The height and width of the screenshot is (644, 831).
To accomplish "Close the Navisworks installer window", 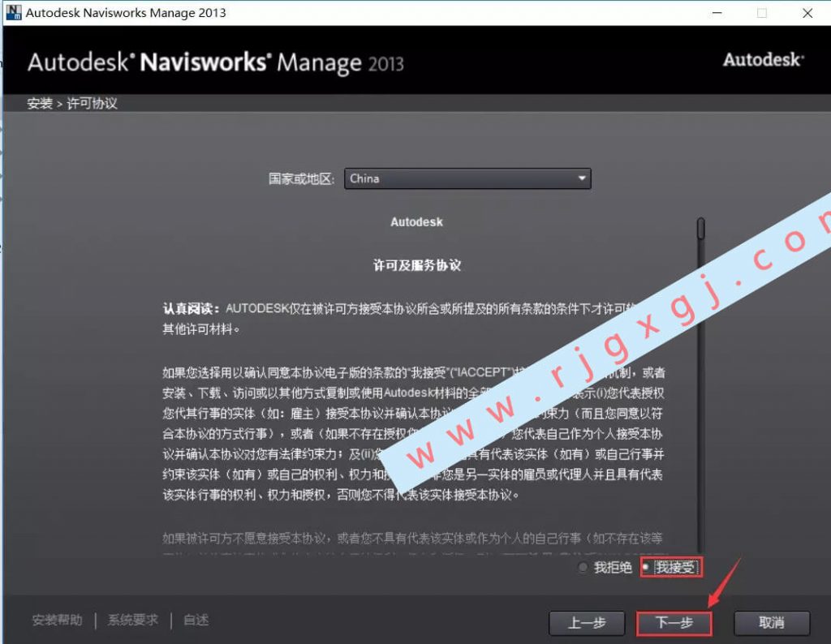I will 807,13.
